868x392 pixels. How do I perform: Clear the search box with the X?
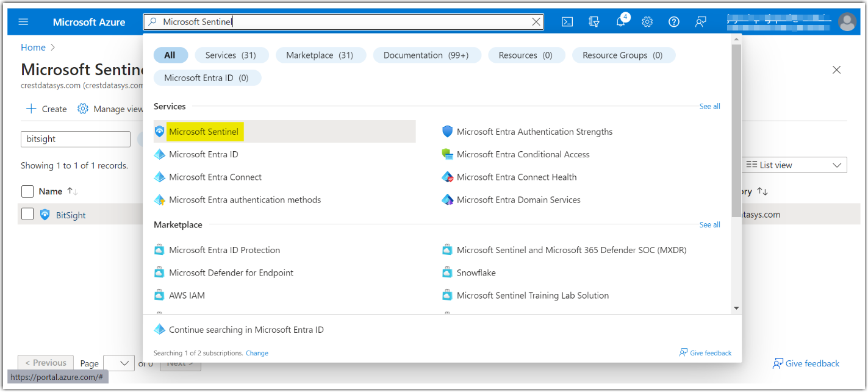click(x=536, y=21)
